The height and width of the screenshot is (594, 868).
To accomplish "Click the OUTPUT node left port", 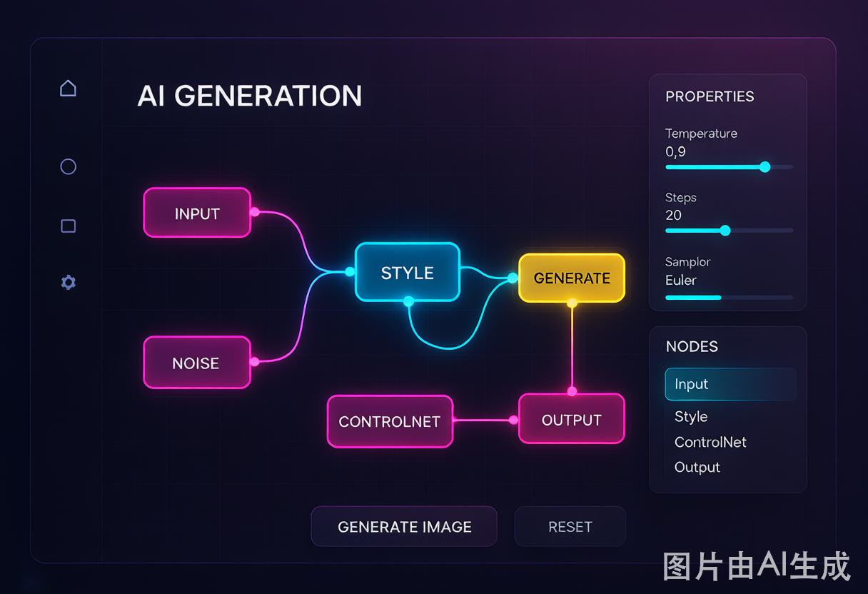I will coord(513,420).
